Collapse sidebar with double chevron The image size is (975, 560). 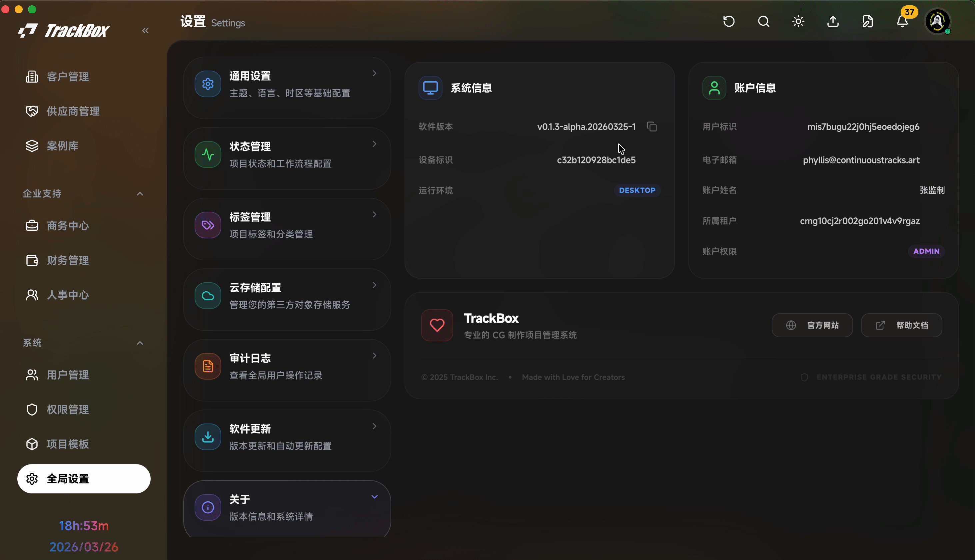[145, 31]
